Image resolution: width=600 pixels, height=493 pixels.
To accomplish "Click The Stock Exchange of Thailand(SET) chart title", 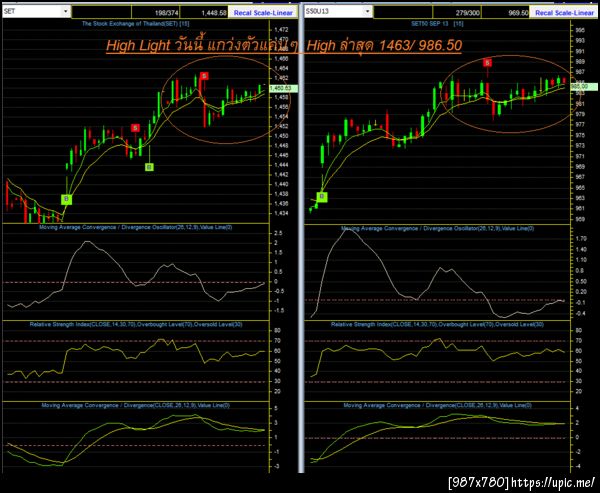I will coord(135,24).
